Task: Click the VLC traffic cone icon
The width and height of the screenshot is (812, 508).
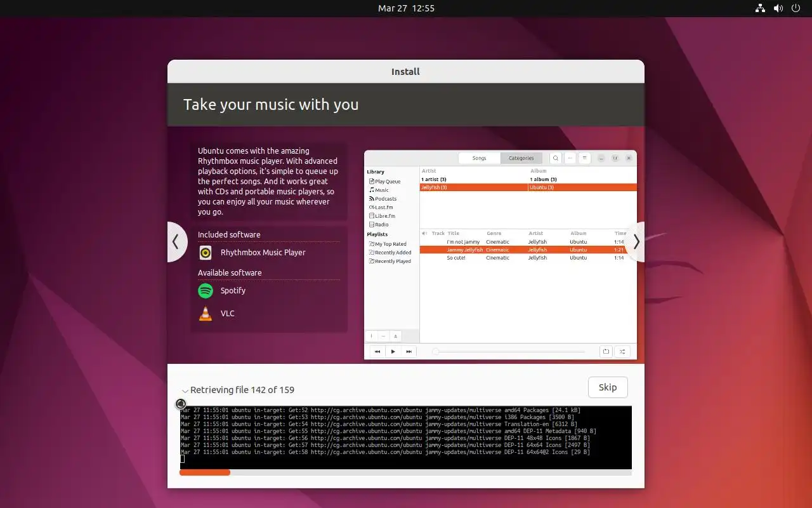Action: pyautogui.click(x=206, y=314)
